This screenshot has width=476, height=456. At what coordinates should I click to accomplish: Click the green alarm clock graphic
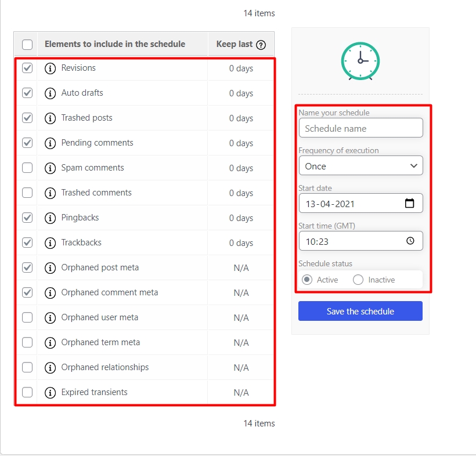(360, 61)
